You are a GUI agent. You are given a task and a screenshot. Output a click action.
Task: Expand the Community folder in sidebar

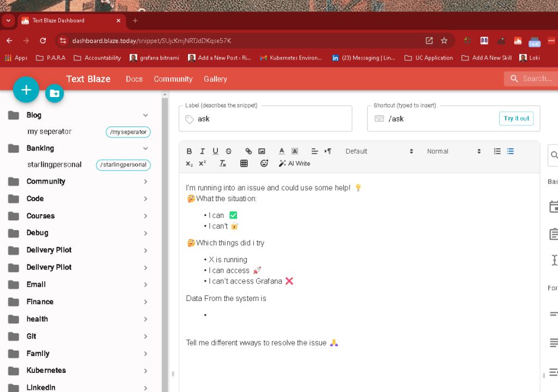tap(145, 182)
